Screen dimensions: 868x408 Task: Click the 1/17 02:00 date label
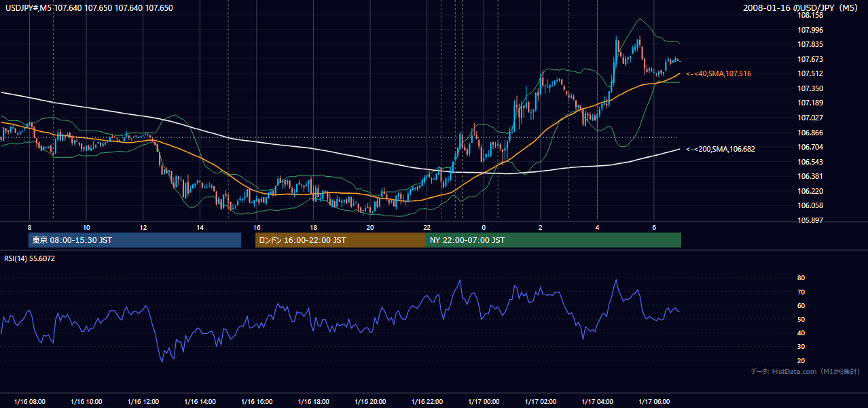pyautogui.click(x=541, y=402)
